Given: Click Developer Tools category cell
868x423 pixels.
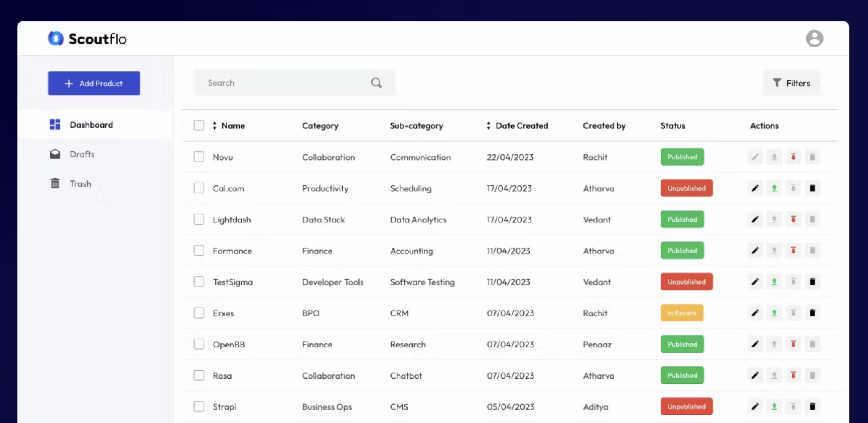Looking at the screenshot, I should pos(333,282).
